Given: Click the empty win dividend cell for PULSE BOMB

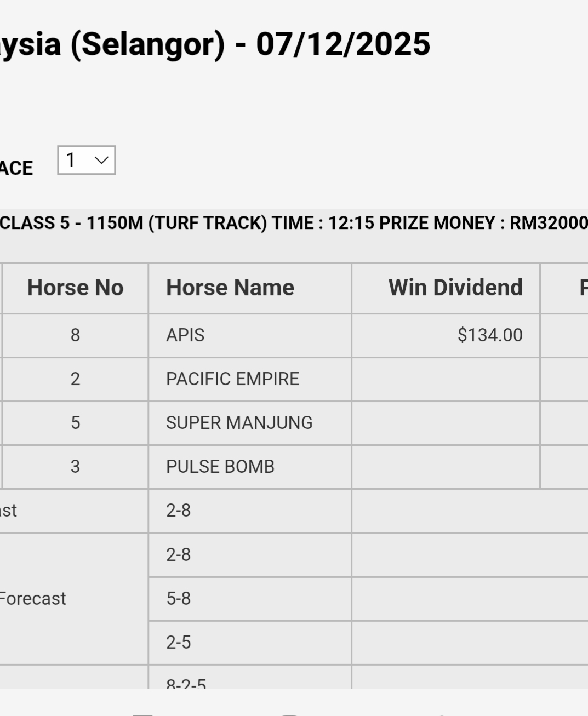Looking at the screenshot, I should [x=446, y=467].
